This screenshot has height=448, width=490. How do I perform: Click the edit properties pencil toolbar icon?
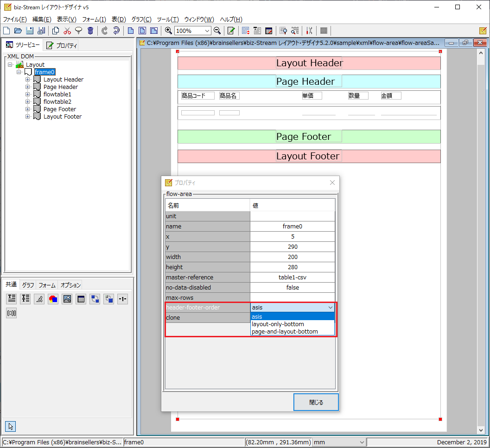pyautogui.click(x=231, y=31)
